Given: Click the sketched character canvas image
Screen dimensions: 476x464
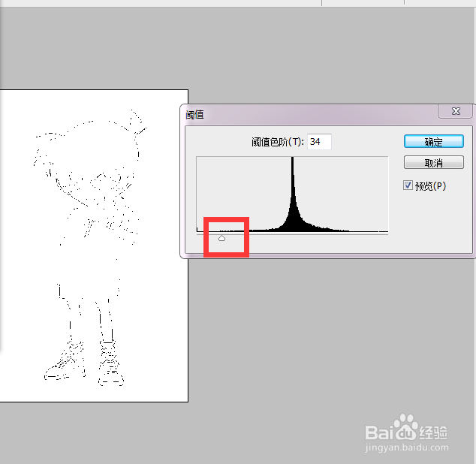Looking at the screenshot, I should coord(94,246).
